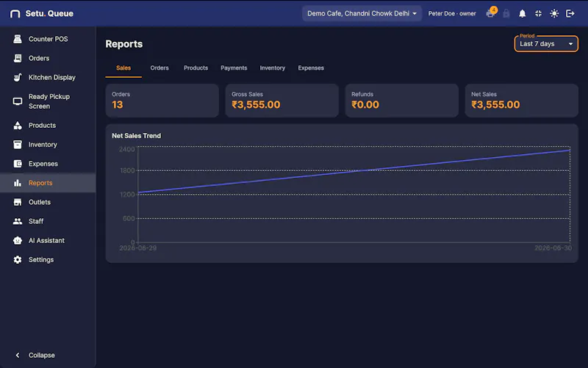The height and width of the screenshot is (368, 588).
Task: Click the Reports bar chart icon
Action: point(18,183)
